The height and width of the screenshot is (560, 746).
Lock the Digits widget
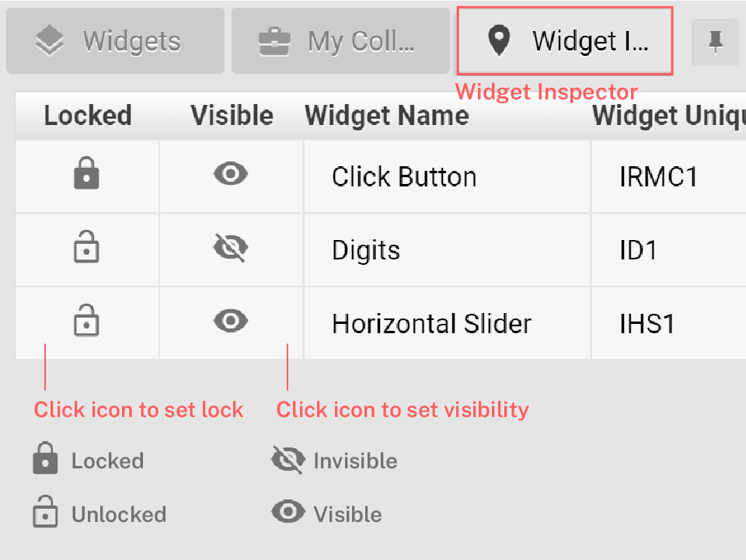click(x=87, y=249)
